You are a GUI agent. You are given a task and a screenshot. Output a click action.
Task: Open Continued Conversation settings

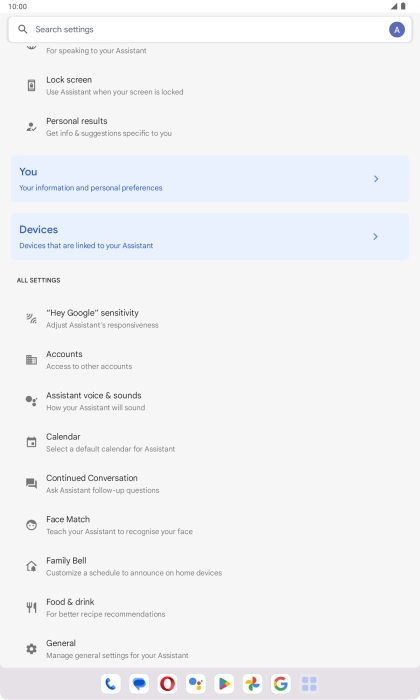click(210, 483)
